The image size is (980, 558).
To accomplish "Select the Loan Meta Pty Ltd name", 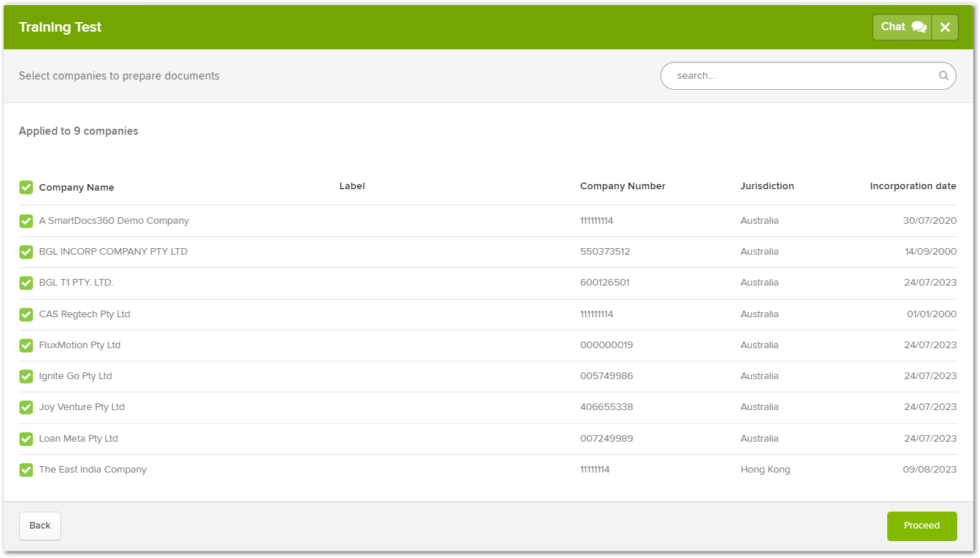I will click(78, 439).
